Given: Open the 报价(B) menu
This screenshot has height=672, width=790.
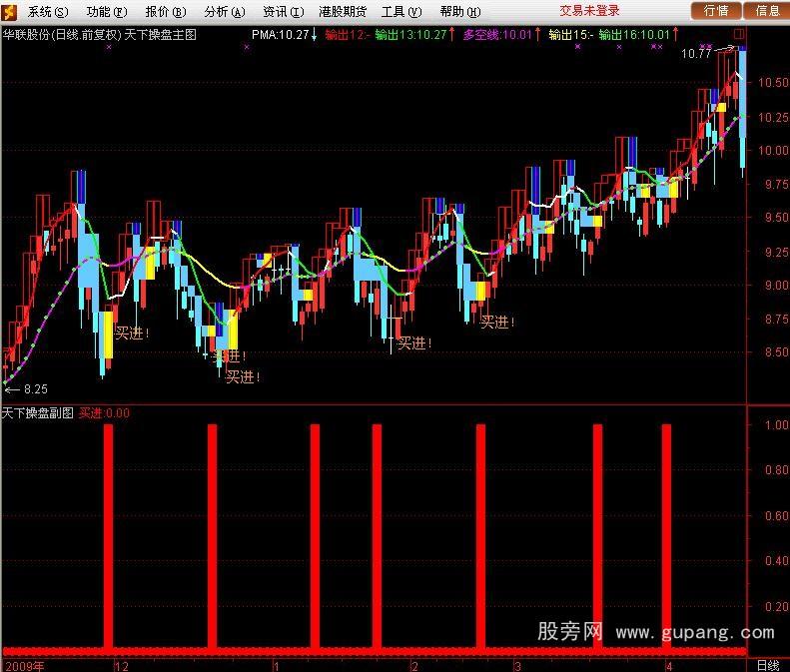Looking at the screenshot, I should coord(165,11).
